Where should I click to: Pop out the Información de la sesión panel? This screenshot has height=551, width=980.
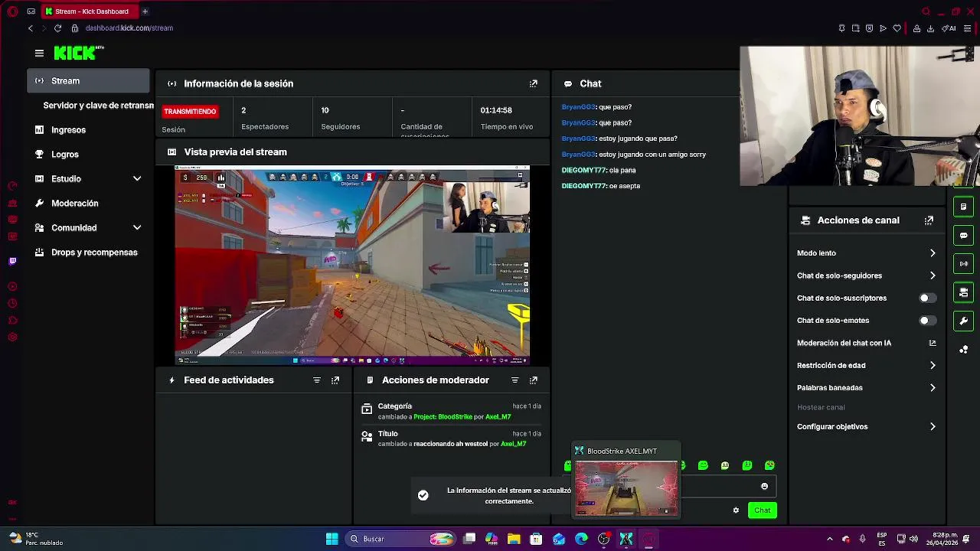tap(534, 83)
